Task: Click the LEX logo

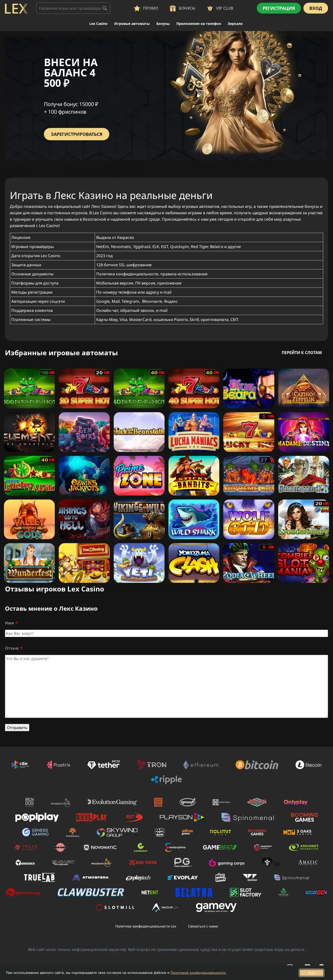Action: 16,8
